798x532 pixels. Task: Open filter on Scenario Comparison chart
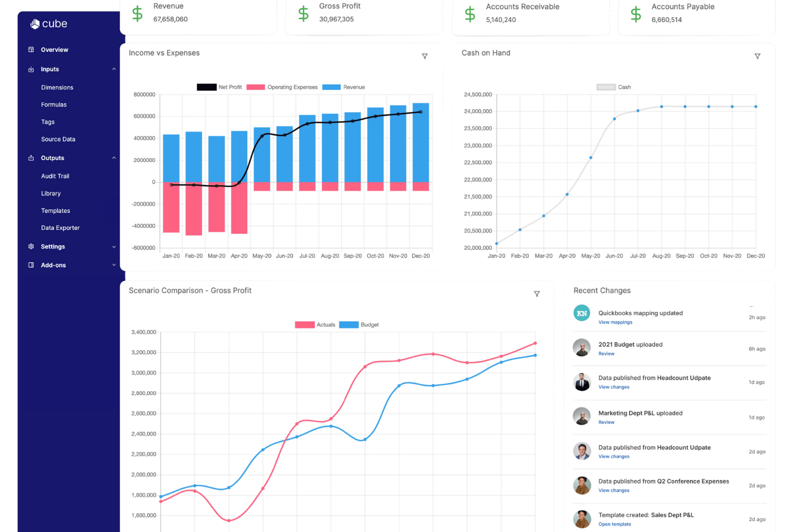[537, 294]
